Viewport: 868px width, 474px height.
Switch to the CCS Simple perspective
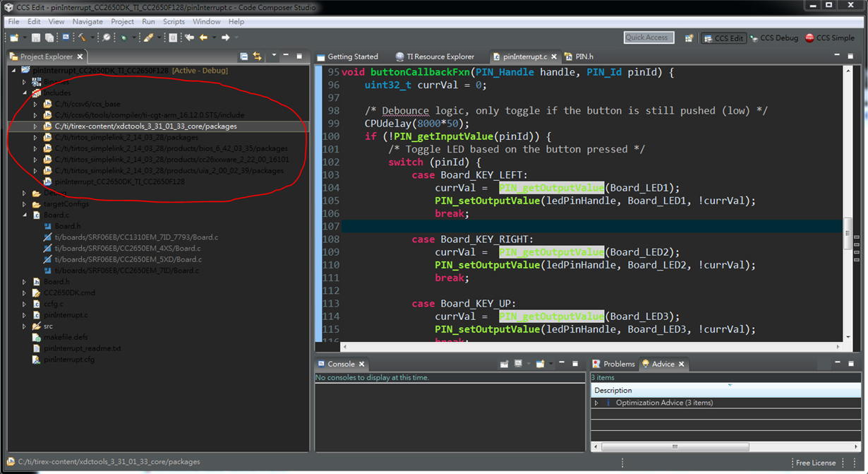click(831, 38)
